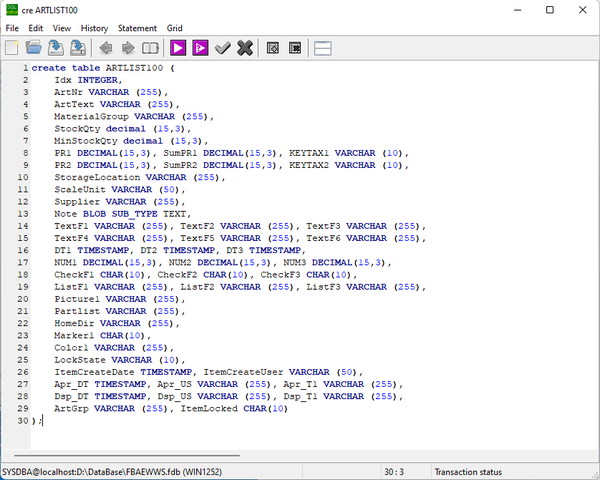Execute statement with magenta play button
Image resolution: width=600 pixels, height=480 pixels.
point(178,48)
